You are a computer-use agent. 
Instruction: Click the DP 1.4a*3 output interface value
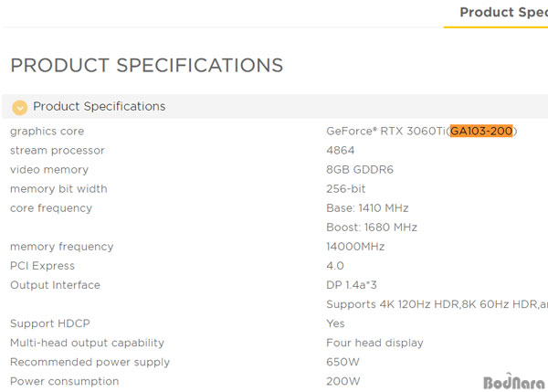pos(352,285)
